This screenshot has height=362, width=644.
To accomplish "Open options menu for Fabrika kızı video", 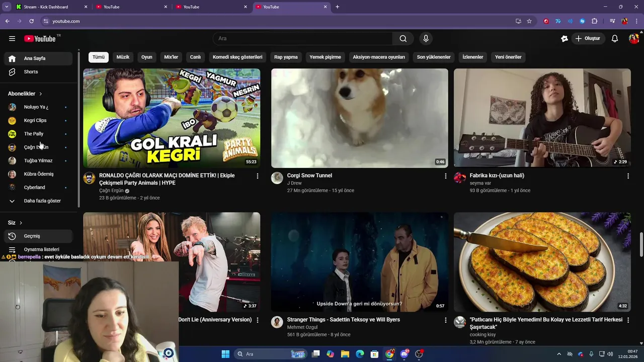I will click(x=628, y=176).
